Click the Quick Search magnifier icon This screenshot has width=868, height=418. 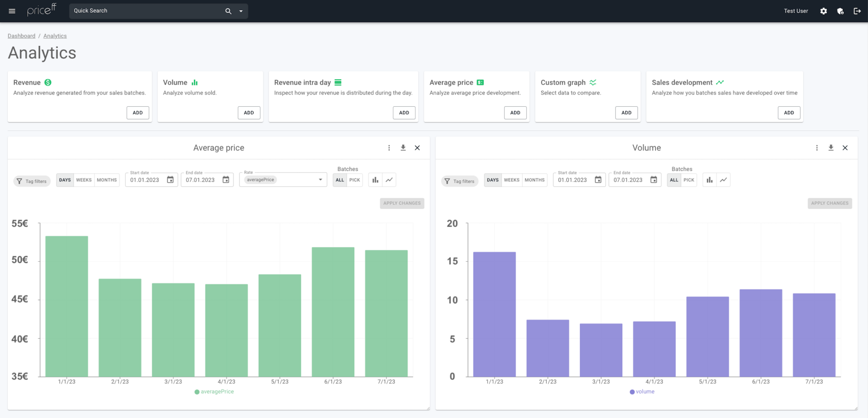click(x=228, y=11)
